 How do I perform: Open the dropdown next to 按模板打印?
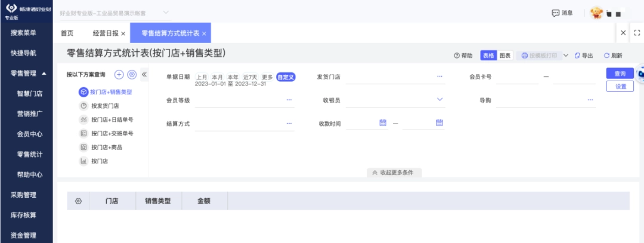(x=565, y=56)
